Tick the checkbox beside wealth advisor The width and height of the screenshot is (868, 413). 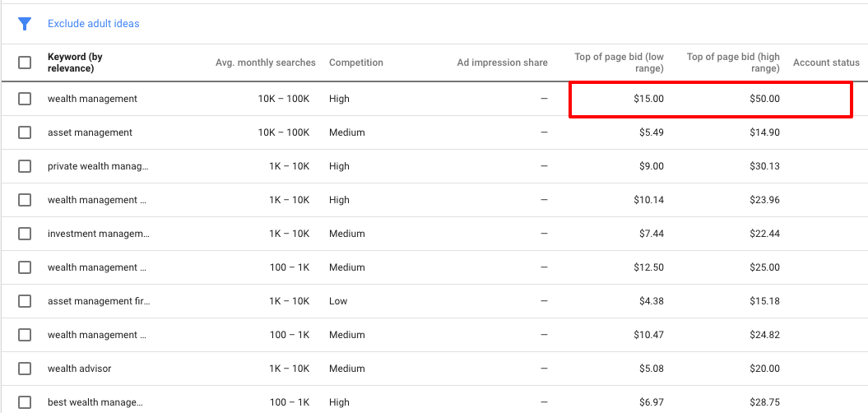pos(25,369)
